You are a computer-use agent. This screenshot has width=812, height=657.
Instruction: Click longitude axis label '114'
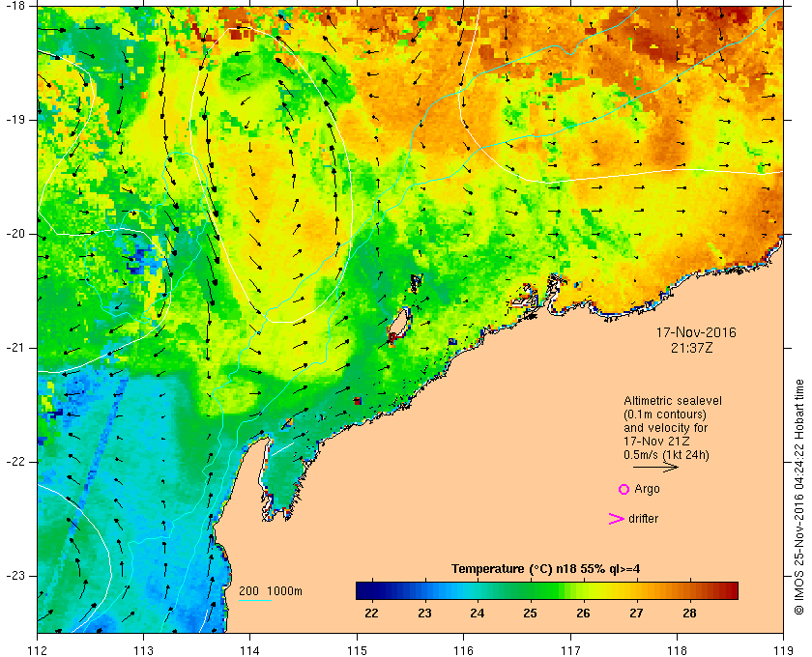click(250, 650)
